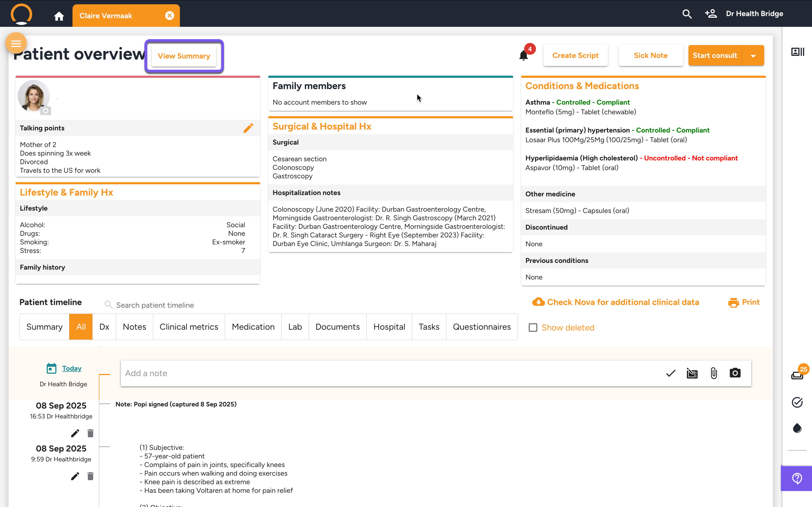Click the camera icon in note box

735,373
